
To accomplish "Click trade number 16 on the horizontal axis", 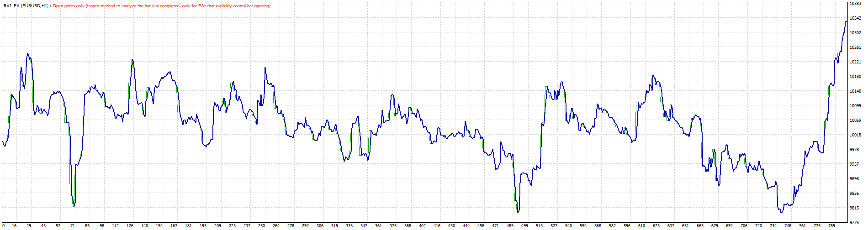I will pyautogui.click(x=14, y=226).
